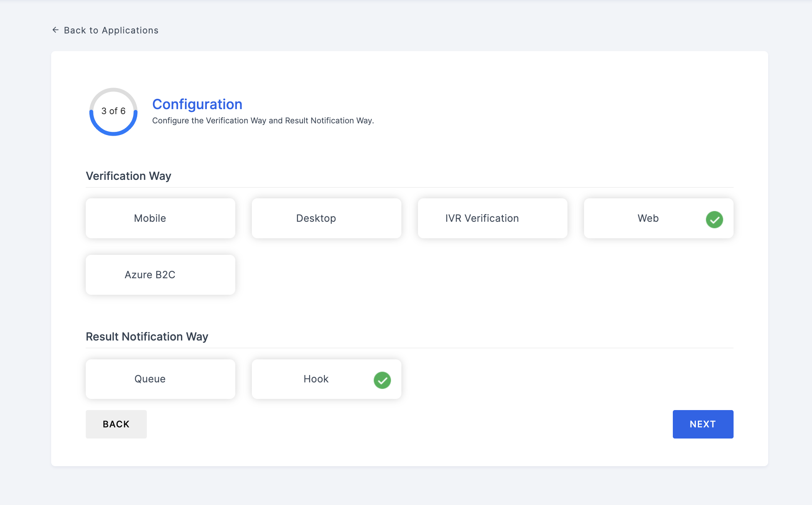
Task: Click the green checkmark on Web
Action: (x=714, y=219)
